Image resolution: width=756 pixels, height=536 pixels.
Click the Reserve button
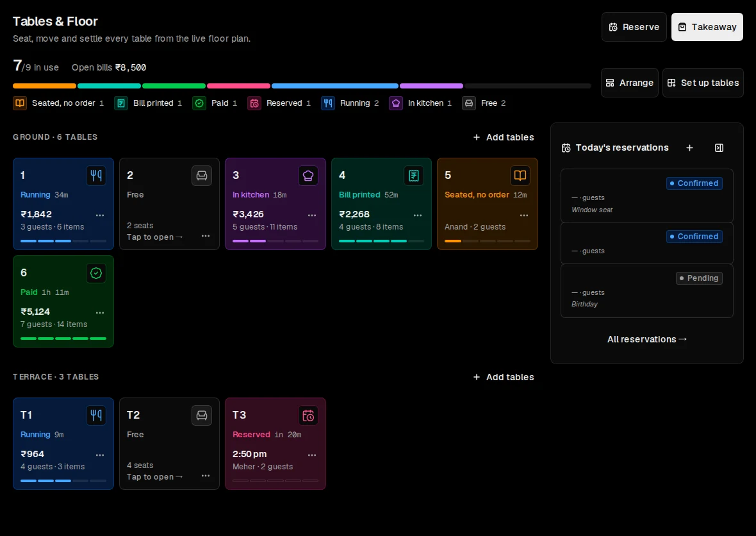point(634,27)
